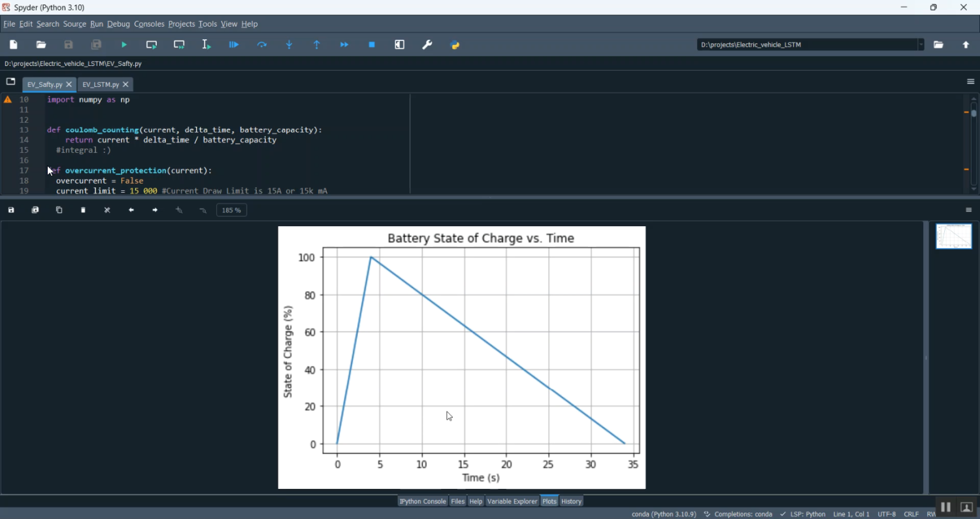Create a new Python file
The width and height of the screenshot is (980, 519).
pos(12,44)
